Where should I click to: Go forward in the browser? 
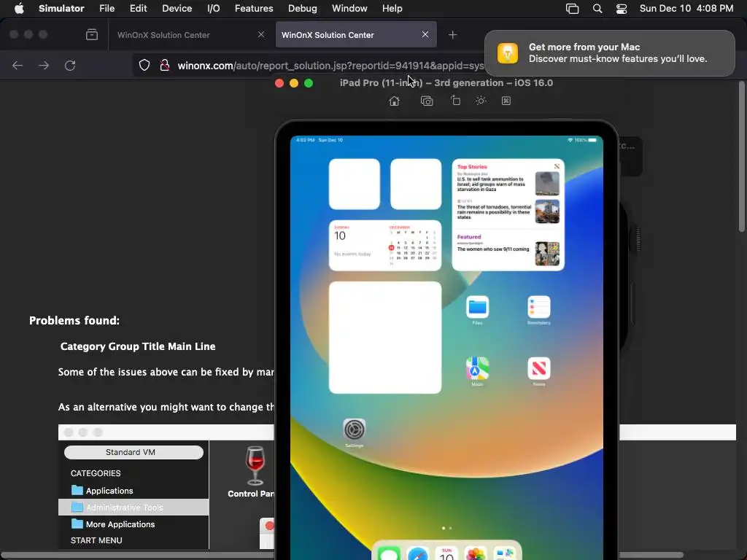[44, 65]
